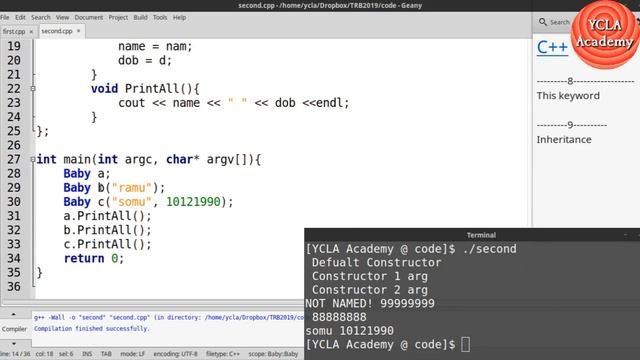Collapse the PrintAll function fold marker
This screenshot has height=360, width=640.
[33, 89]
